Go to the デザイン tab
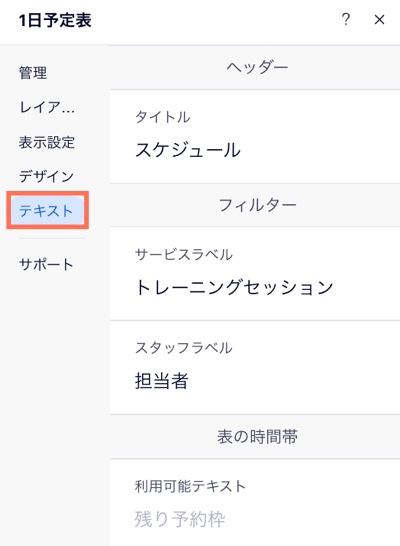The image size is (400, 546). point(46,176)
